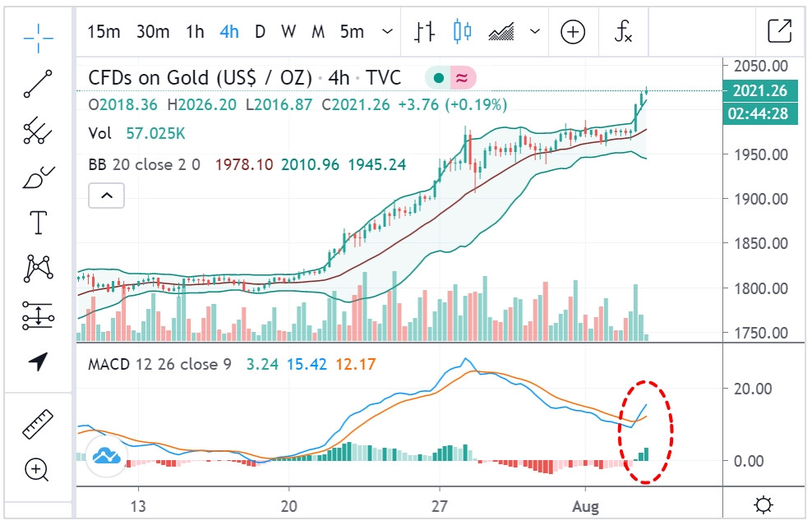This screenshot has width=812, height=525.
Task: Collapse the indicator legend chevron
Action: pyautogui.click(x=106, y=196)
